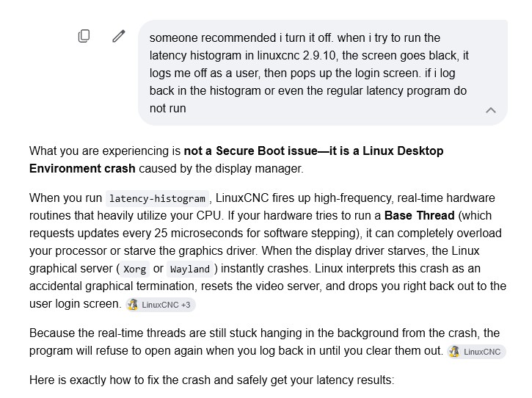Click the LinuxCNC logo inside the +3 chip
The width and height of the screenshot is (532, 398).
pos(132,305)
